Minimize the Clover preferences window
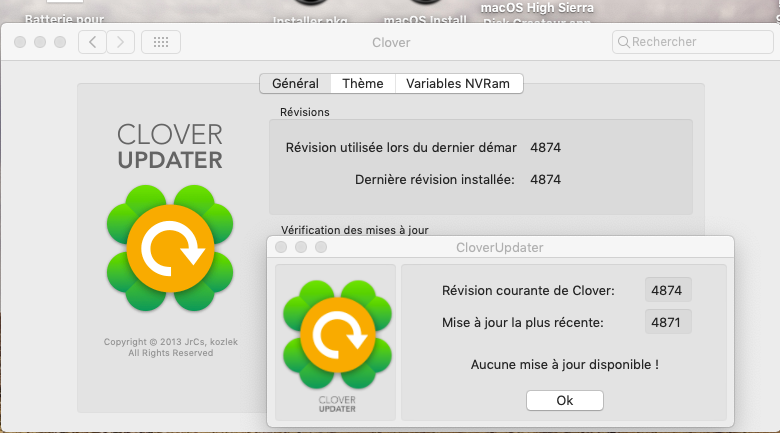Image resolution: width=780 pixels, height=433 pixels. click(40, 42)
